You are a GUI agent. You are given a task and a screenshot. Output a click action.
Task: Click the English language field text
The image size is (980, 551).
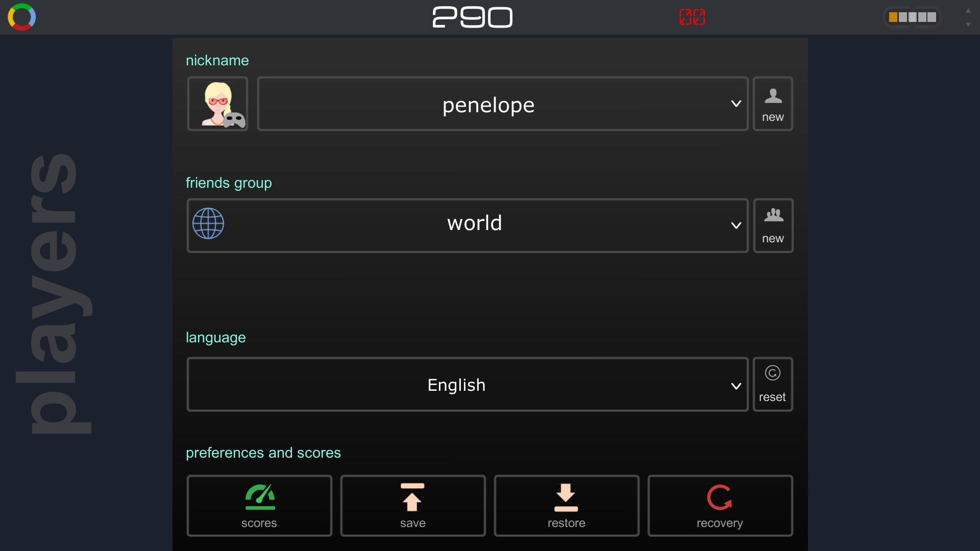click(456, 385)
